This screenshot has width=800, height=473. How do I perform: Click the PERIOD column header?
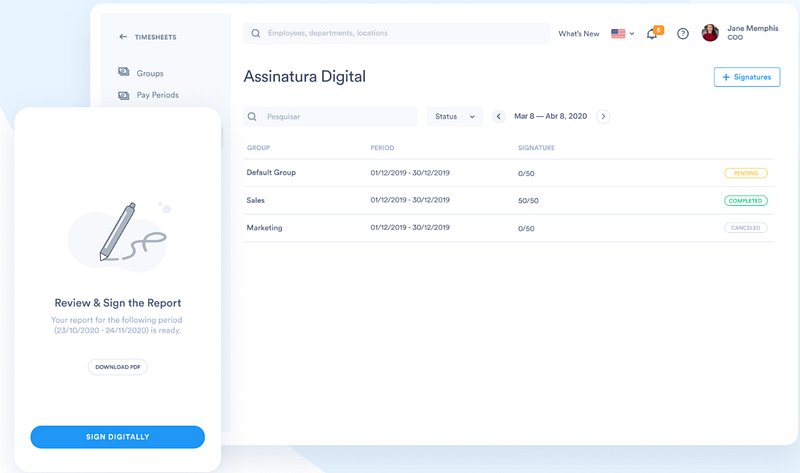[x=382, y=148]
